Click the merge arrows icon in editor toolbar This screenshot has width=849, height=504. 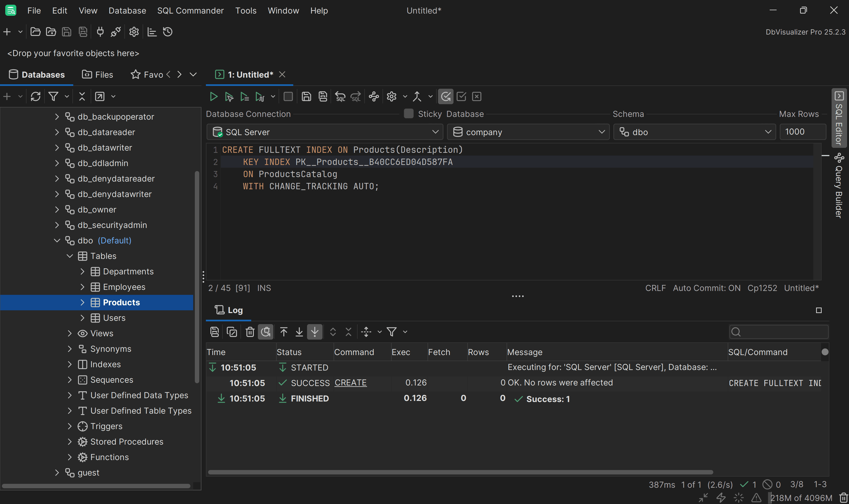417,97
